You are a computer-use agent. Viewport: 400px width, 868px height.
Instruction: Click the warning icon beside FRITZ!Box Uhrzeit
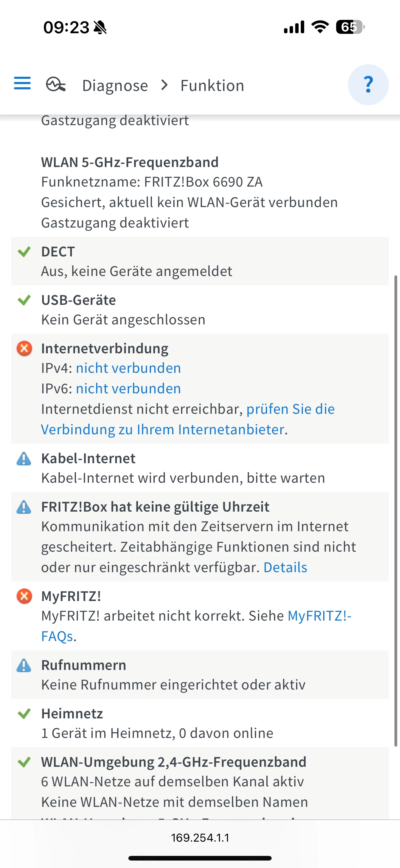point(24,507)
